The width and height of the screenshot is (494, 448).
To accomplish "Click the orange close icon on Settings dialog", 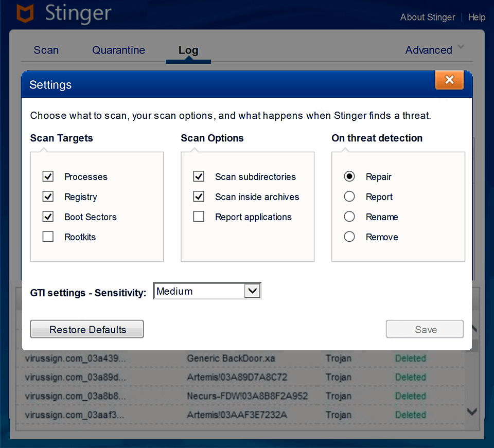I will coord(449,80).
